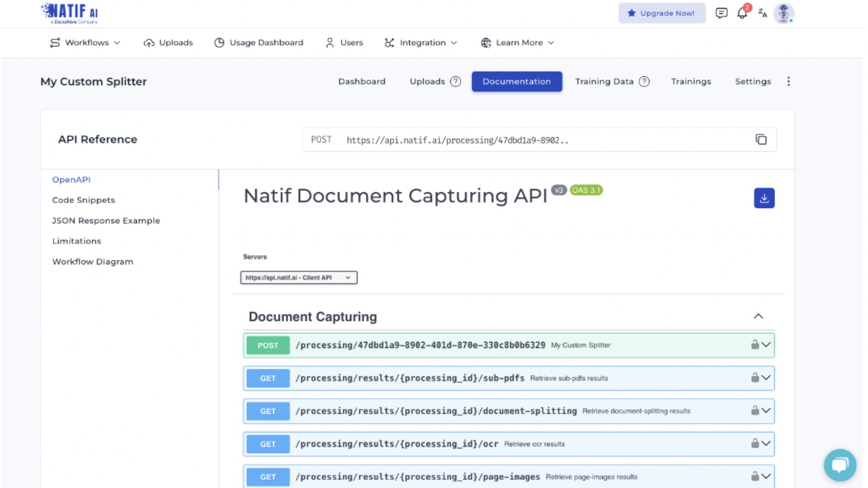
Task: Click the POST method badge for processing endpoint
Action: click(268, 345)
